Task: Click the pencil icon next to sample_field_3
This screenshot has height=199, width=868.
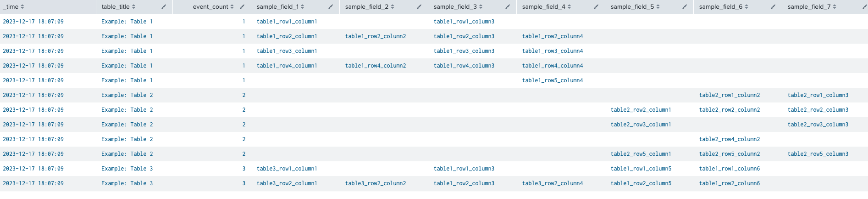Action: [508, 7]
